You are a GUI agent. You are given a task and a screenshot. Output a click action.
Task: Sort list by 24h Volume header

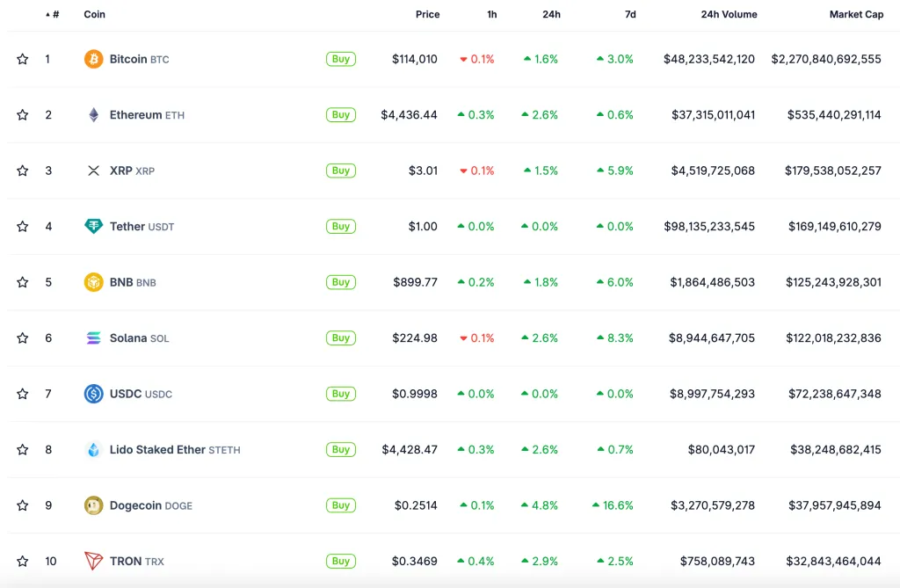coord(729,15)
